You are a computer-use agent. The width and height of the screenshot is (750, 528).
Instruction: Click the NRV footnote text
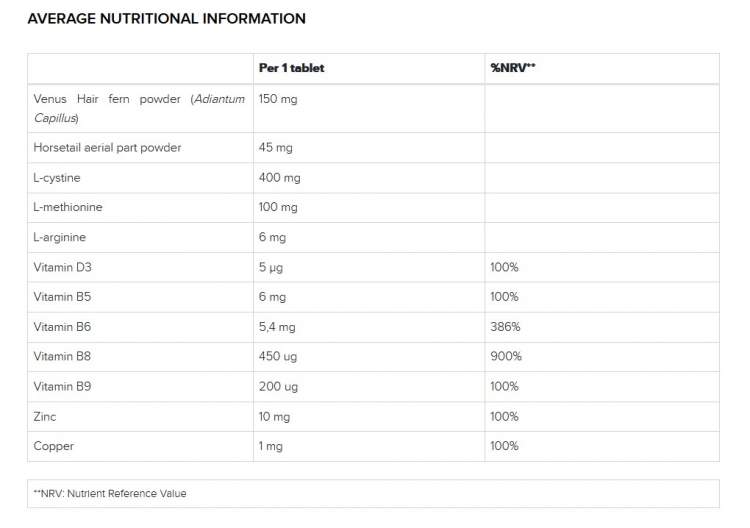pyautogui.click(x=110, y=493)
